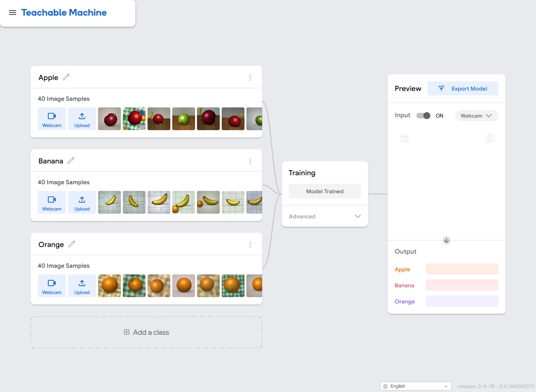Toggle the Input ON switch off
Viewport: 536px width, 392px height.
coord(423,116)
